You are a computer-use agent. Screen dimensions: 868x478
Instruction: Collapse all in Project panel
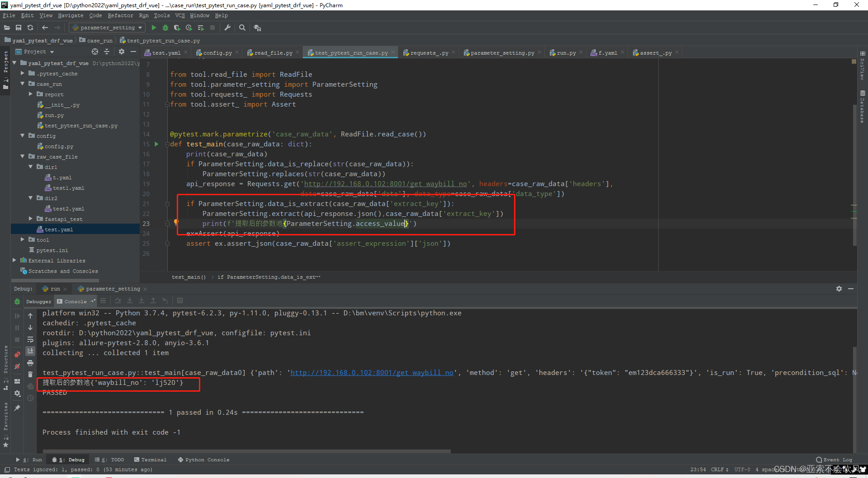[x=107, y=52]
